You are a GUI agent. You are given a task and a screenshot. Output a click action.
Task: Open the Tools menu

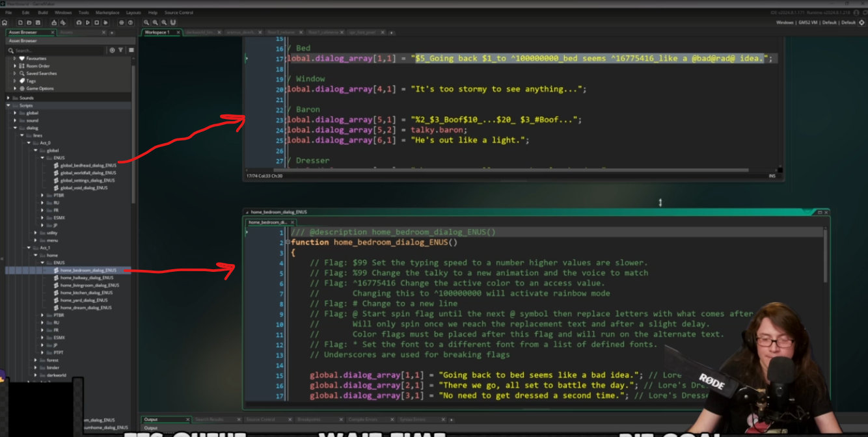83,12
